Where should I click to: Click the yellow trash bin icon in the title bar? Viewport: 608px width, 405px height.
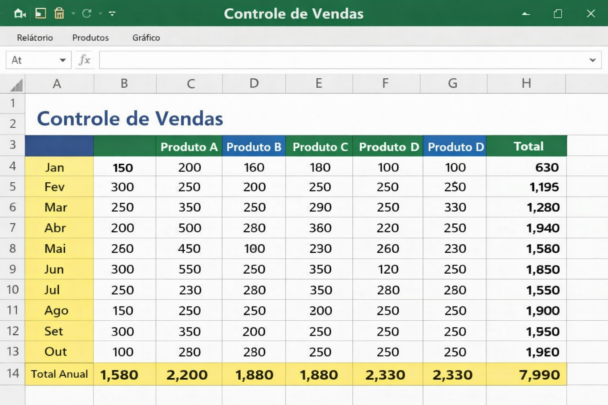click(59, 14)
